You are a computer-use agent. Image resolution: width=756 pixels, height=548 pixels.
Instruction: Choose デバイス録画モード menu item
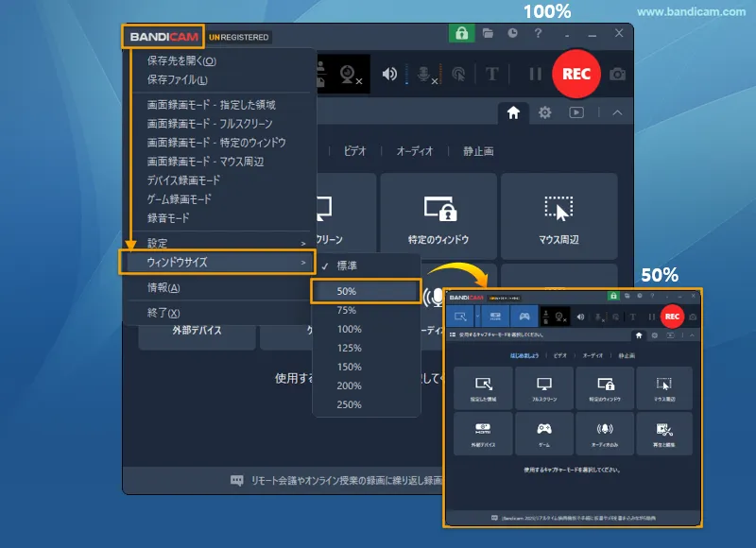183,180
